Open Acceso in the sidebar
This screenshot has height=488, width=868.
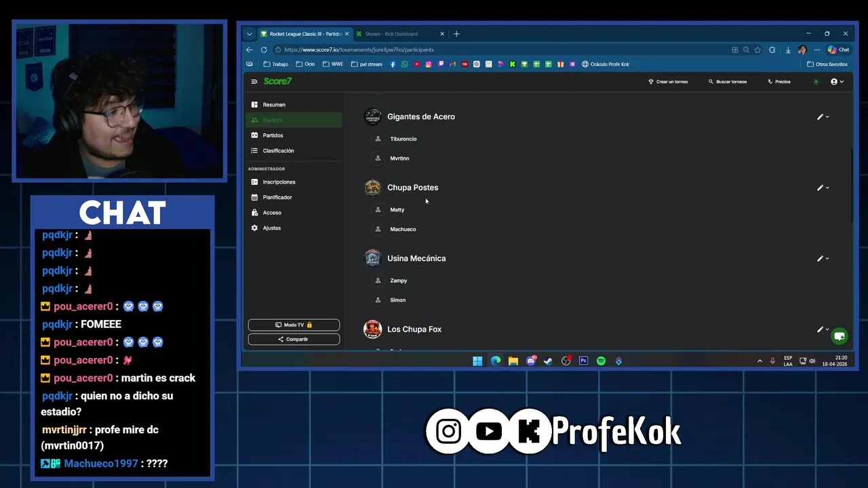point(294,212)
